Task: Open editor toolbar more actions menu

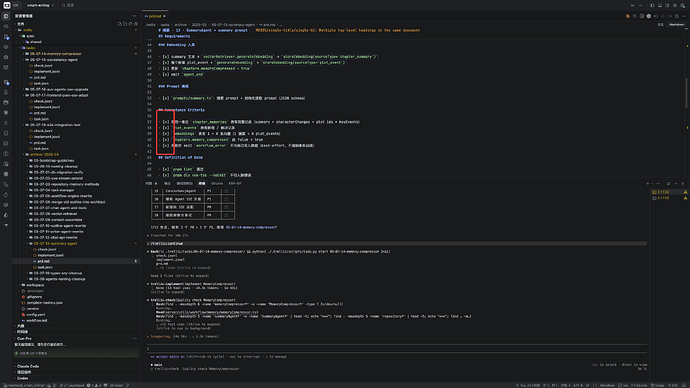Action: 683,16
